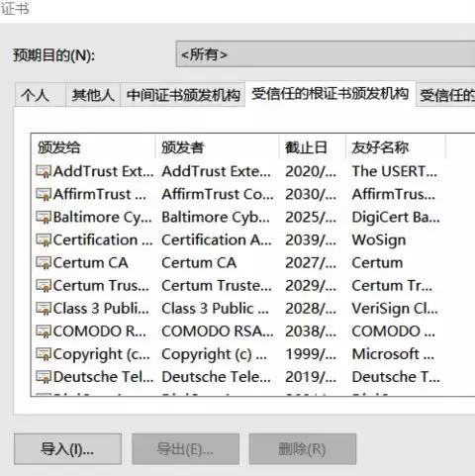Image resolution: width=475 pixels, height=476 pixels.
Task: Click expiry date cell '2030/...'
Action: tap(311, 194)
